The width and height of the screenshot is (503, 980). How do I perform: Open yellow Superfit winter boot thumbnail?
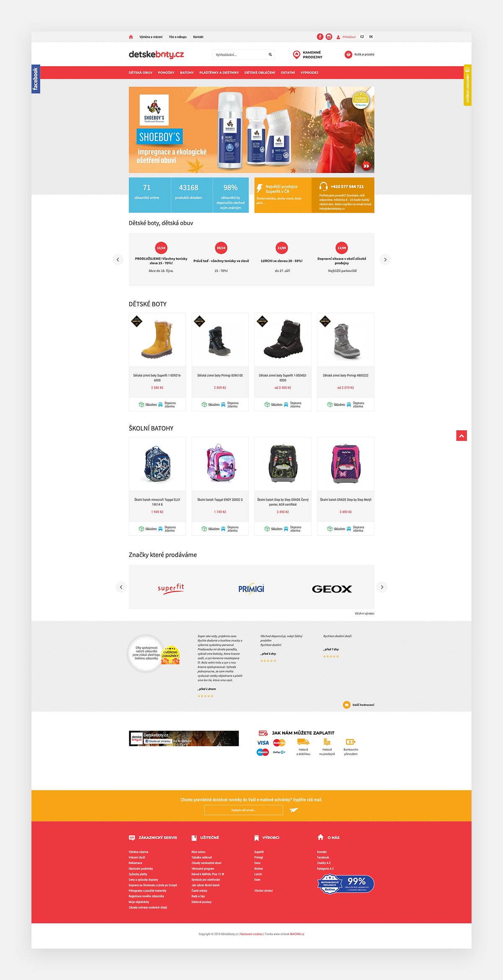click(x=157, y=339)
